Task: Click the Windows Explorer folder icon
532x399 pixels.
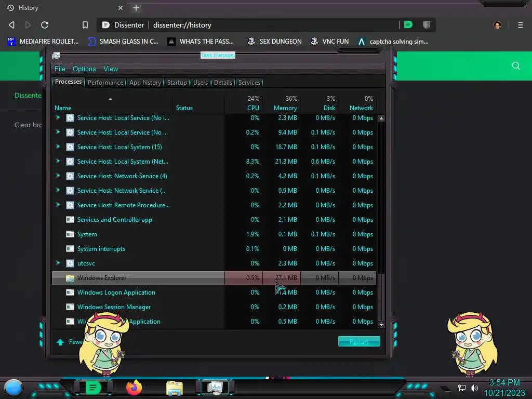Action: click(70, 278)
